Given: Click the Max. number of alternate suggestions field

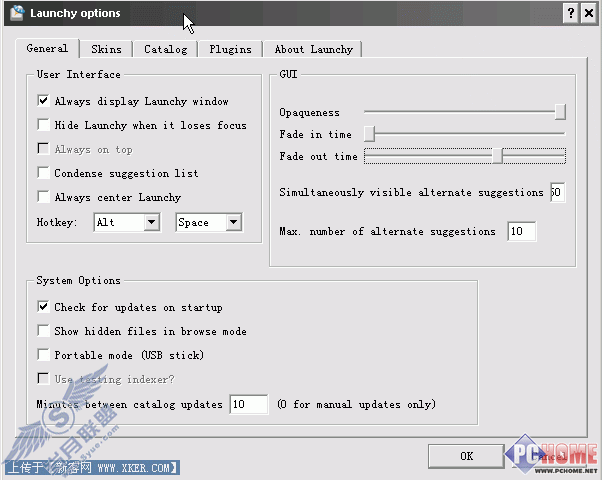Looking at the screenshot, I should 522,231.
